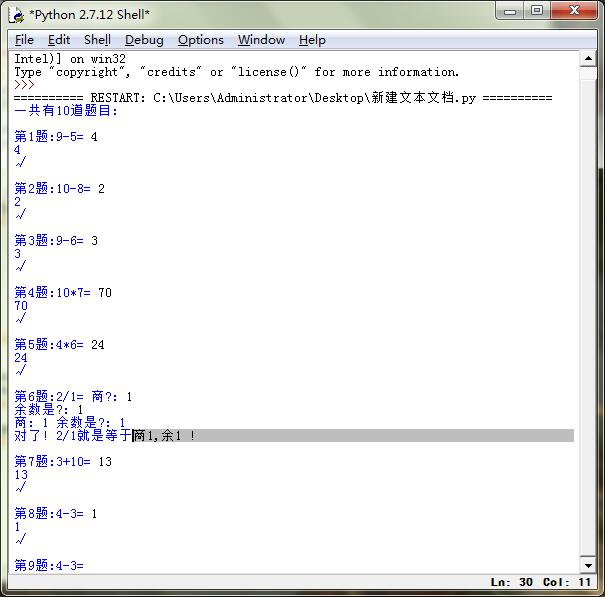Click the line '第8题:4-3= 1'
Screen dimensions: 605x597
(x=56, y=514)
